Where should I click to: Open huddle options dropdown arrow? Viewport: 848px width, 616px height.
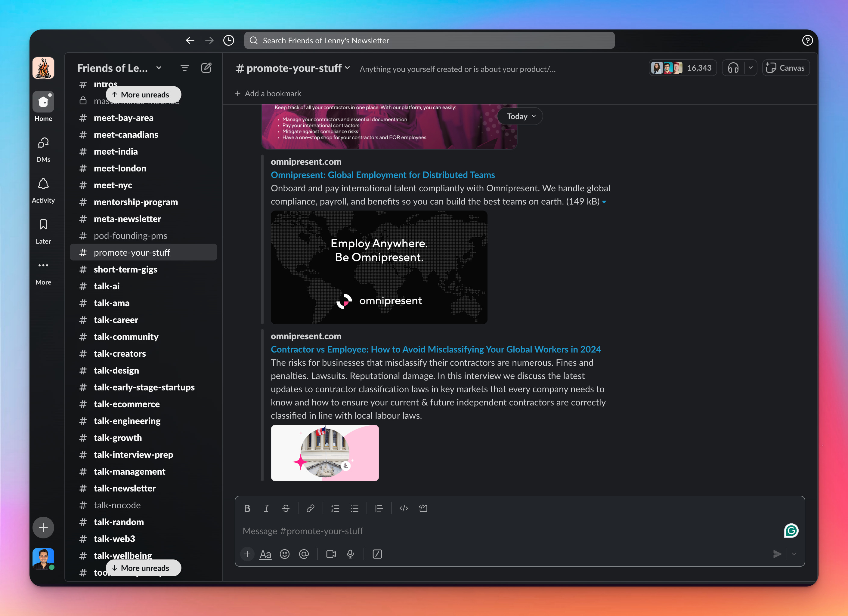(751, 68)
